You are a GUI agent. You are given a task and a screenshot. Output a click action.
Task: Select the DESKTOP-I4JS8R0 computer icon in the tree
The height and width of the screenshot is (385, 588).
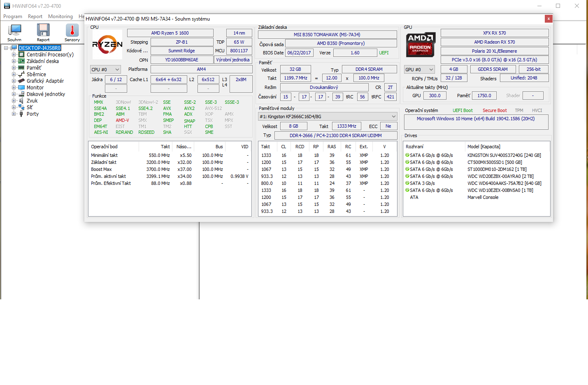pyautogui.click(x=14, y=48)
